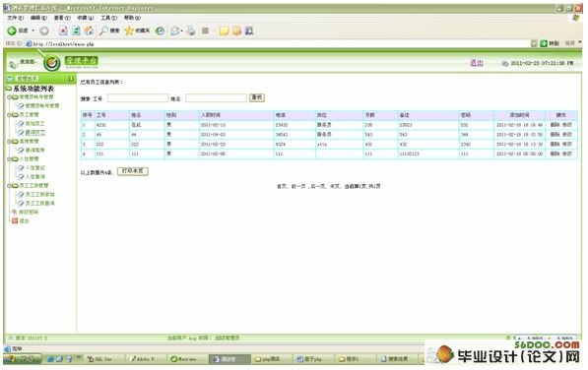The height and width of the screenshot is (370, 588).
Task: Click the round green logo beside 管理平台
Action: (x=52, y=63)
